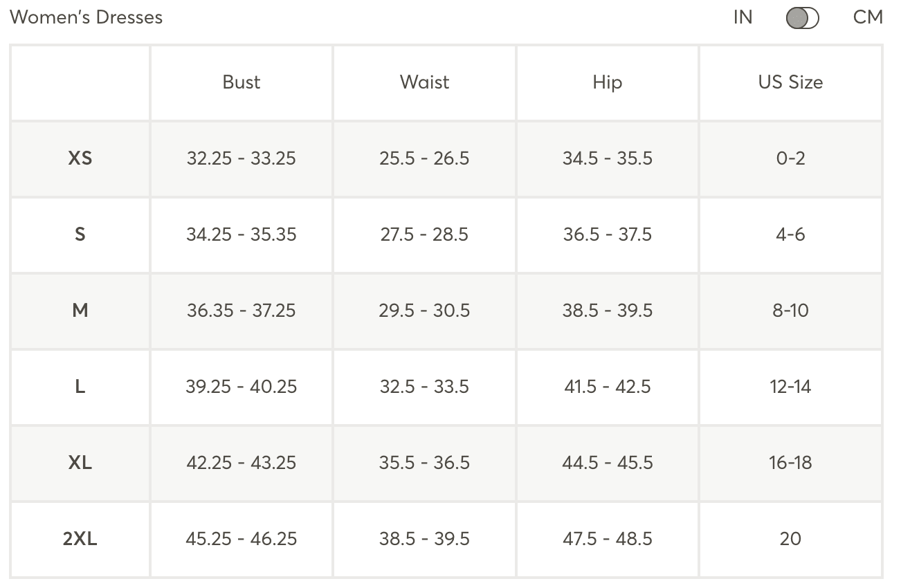The image size is (901, 588).
Task: Select the 2XL size row label
Action: [x=80, y=539]
